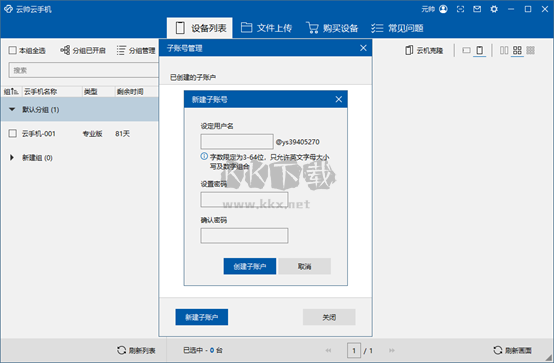Image resolution: width=554 pixels, height=363 pixels.
Task: Click the 分组已开启 grouping icon
Action: tap(65, 50)
